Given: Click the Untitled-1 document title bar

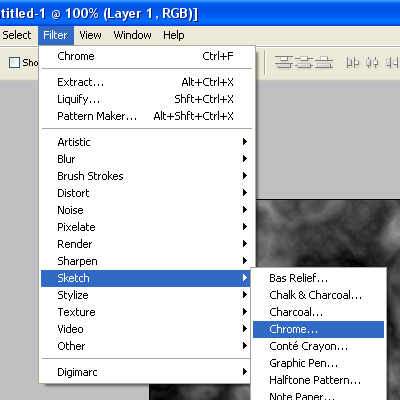Looking at the screenshot, I should click(x=200, y=13).
